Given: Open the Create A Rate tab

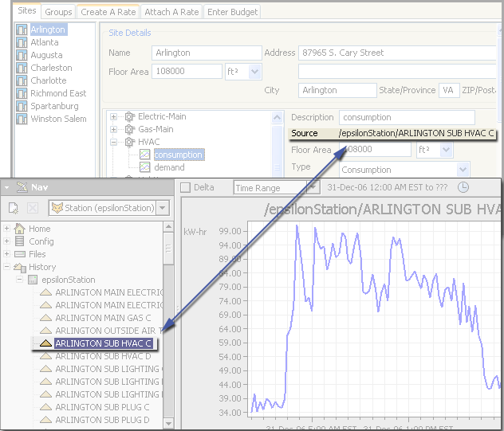Looking at the screenshot, I should 108,12.
